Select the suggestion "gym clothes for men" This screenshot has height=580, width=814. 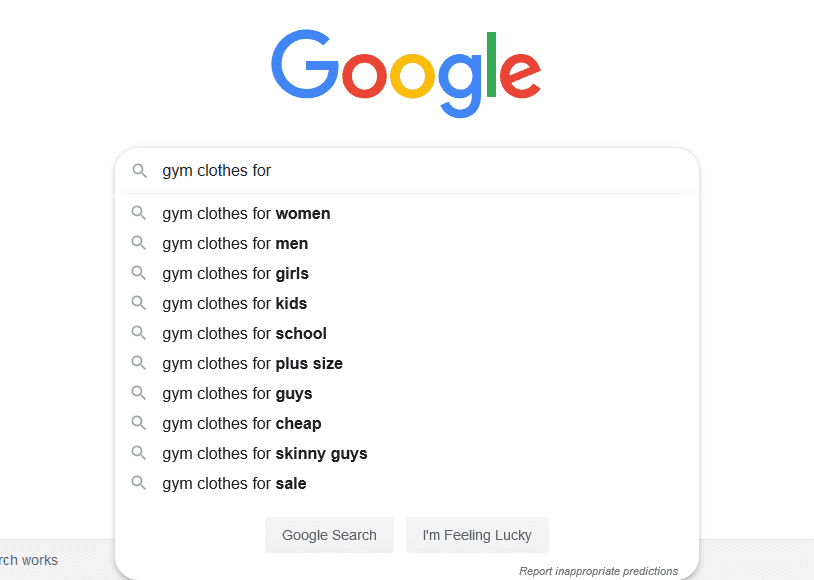click(x=235, y=243)
